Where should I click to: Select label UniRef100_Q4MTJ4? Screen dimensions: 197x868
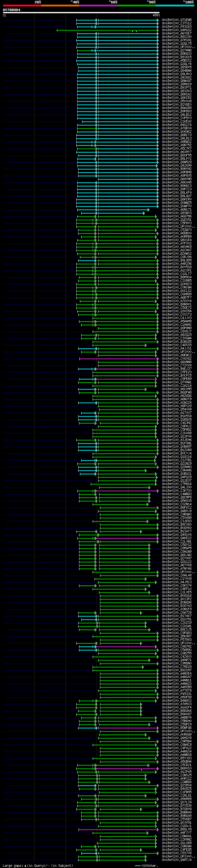coord(177,860)
